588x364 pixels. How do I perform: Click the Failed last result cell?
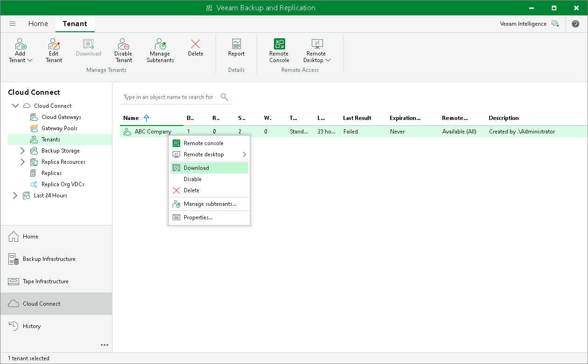(350, 132)
